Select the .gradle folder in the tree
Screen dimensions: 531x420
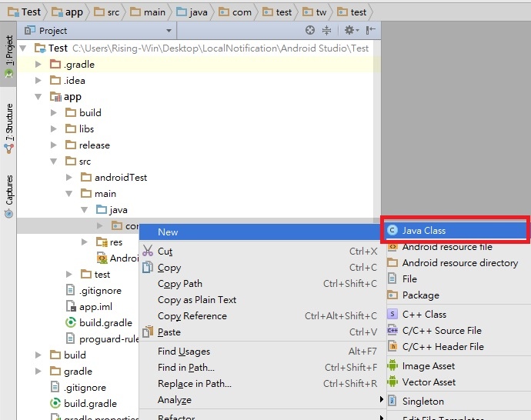click(x=72, y=65)
